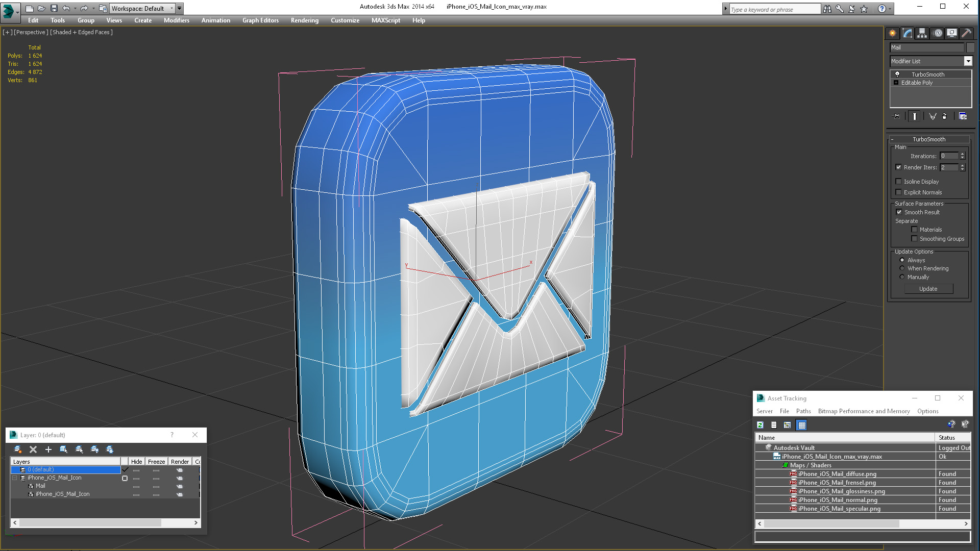Screen dimensions: 980x551
Task: Click the binoculars search icon
Action: tap(827, 9)
